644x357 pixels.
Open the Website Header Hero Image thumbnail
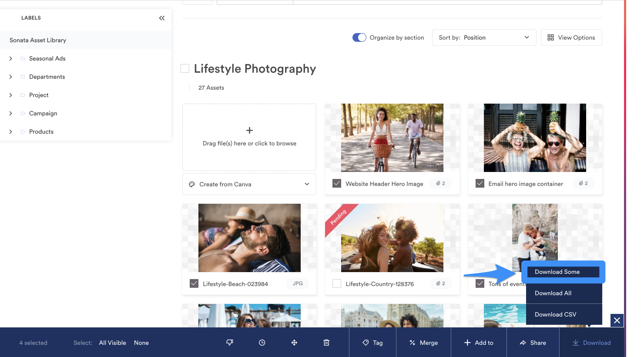(392, 138)
